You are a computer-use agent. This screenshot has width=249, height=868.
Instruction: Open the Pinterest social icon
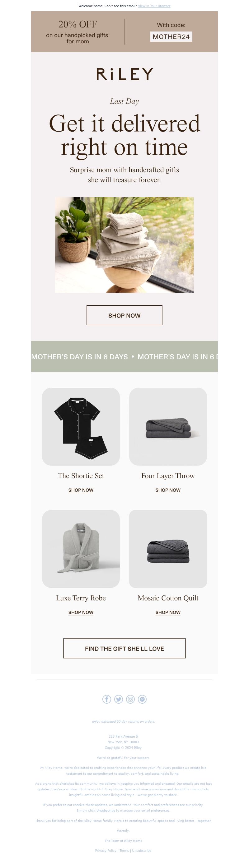[142, 699]
